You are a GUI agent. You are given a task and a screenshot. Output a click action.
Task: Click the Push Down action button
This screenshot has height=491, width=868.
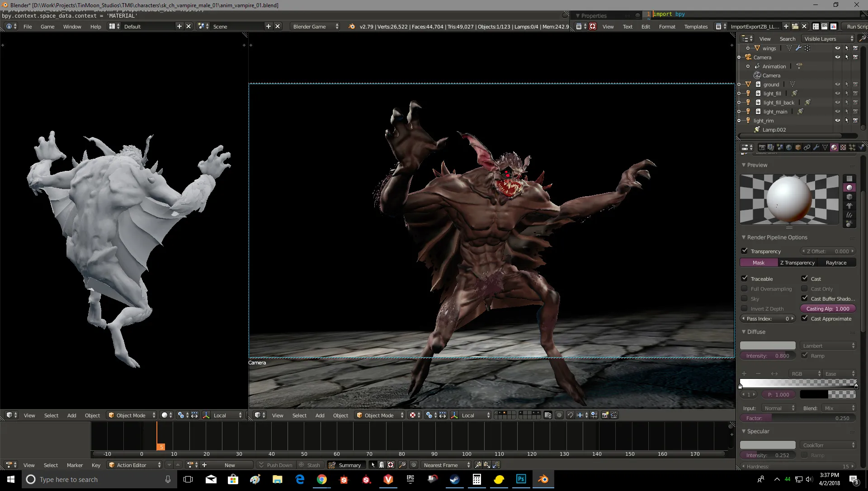coord(275,465)
